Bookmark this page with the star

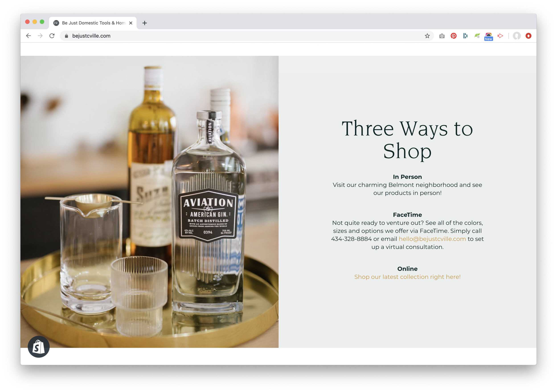coord(427,36)
